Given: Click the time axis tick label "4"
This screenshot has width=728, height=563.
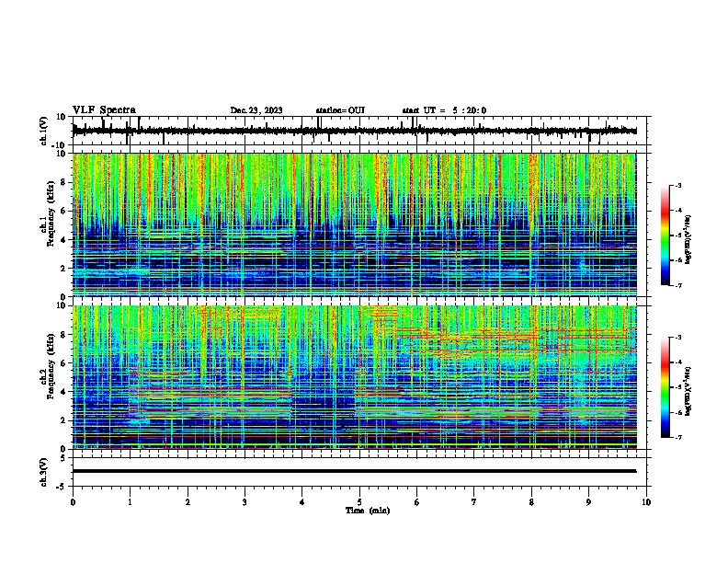Looking at the screenshot, I should (302, 502).
